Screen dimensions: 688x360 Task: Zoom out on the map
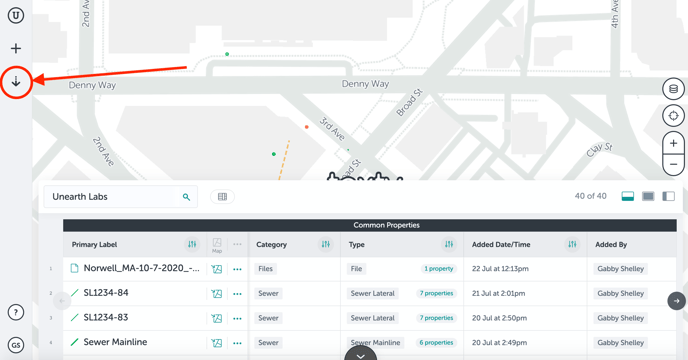[673, 165]
